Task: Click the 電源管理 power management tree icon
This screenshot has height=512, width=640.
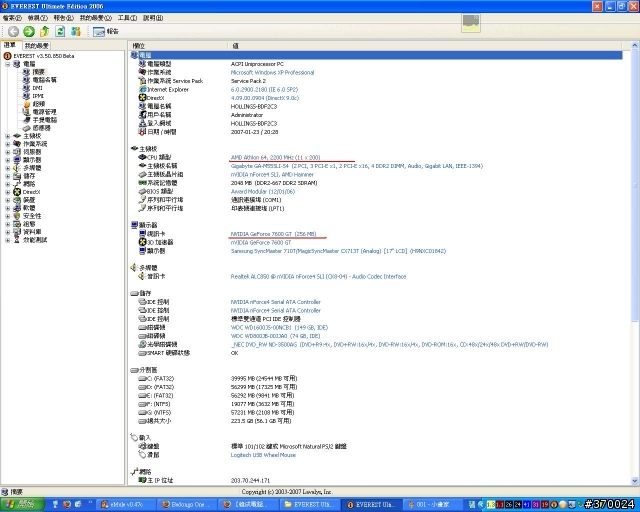Action: pos(27,112)
